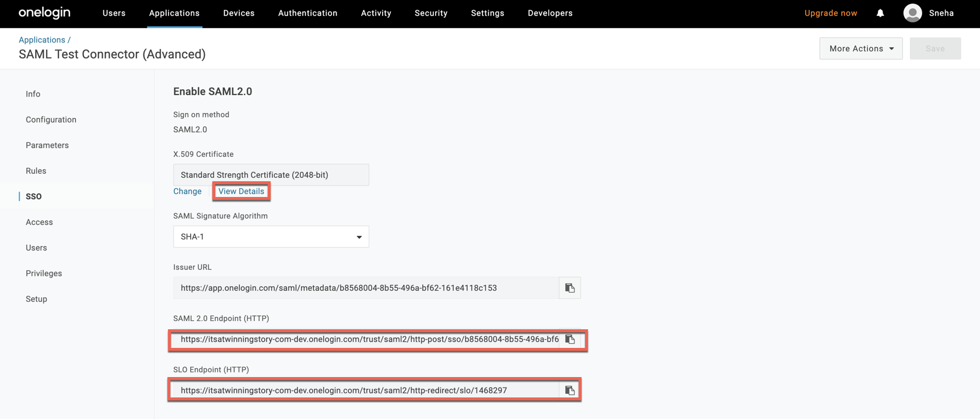This screenshot has width=980, height=419.
Task: Click the SLO Endpoint field
Action: (366, 390)
